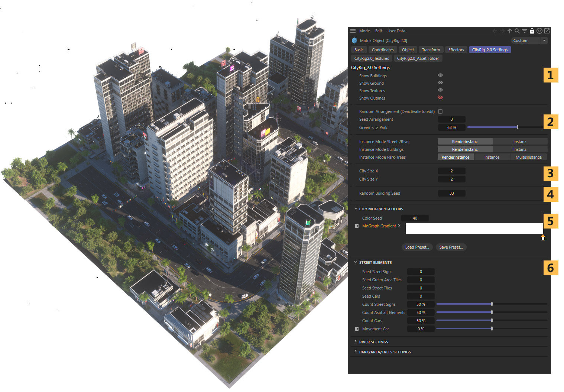Toggle the lock icon for the attribute panel
Screen dimensions: 564x392
(532, 31)
